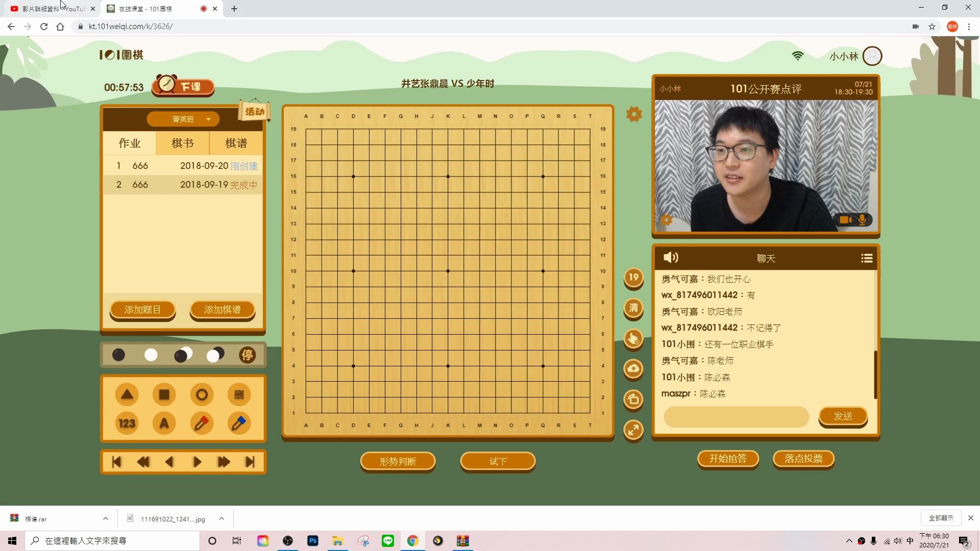This screenshot has width=980, height=551.
Task: Step forward one move
Action: [x=197, y=462]
